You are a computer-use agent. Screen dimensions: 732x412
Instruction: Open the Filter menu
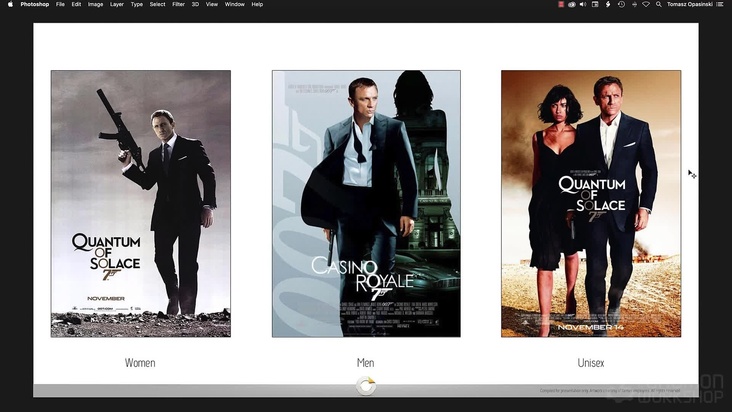[178, 4]
